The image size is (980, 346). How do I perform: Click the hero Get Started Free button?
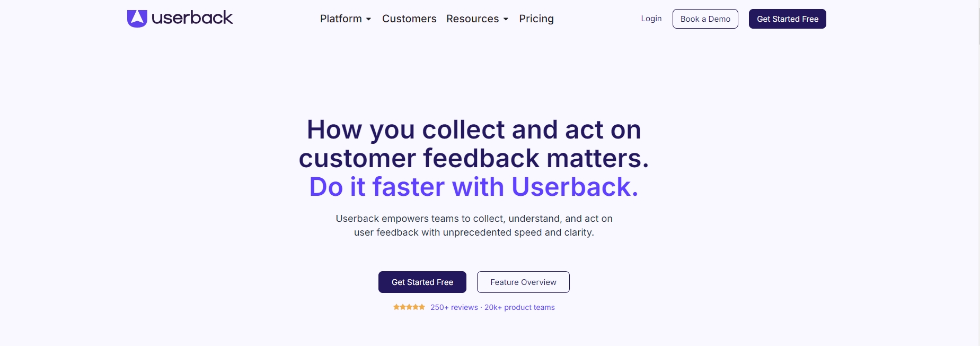tap(422, 282)
